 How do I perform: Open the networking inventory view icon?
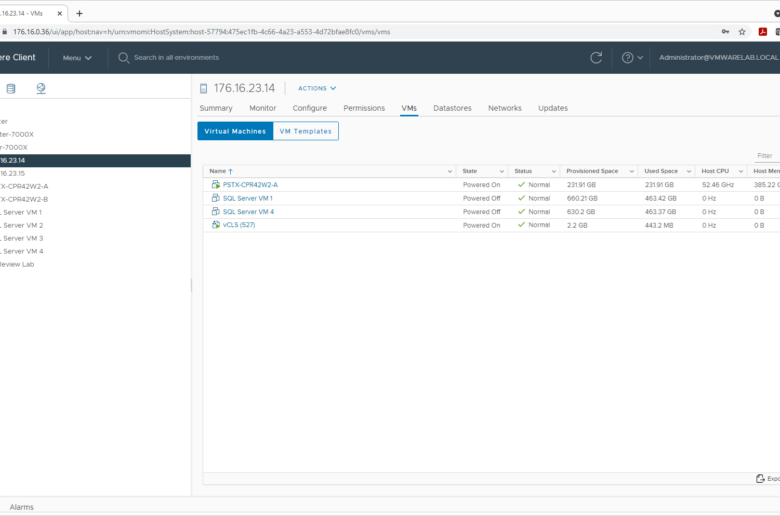click(41, 89)
